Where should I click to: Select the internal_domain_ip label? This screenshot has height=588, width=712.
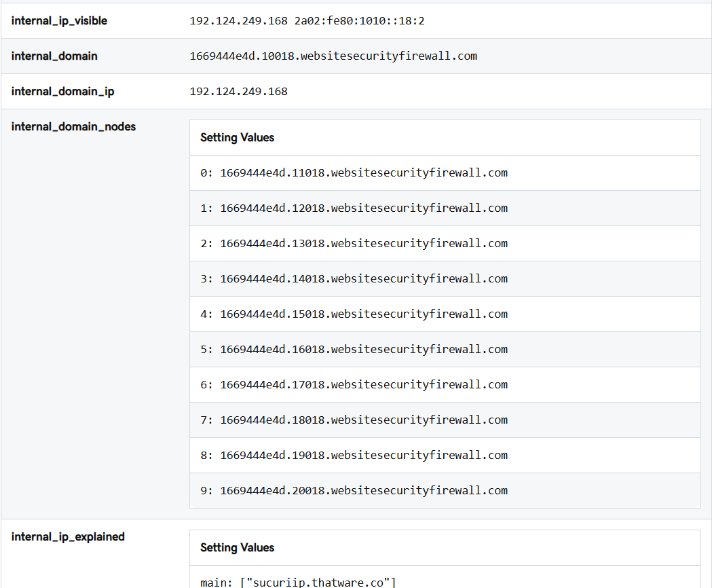point(62,92)
